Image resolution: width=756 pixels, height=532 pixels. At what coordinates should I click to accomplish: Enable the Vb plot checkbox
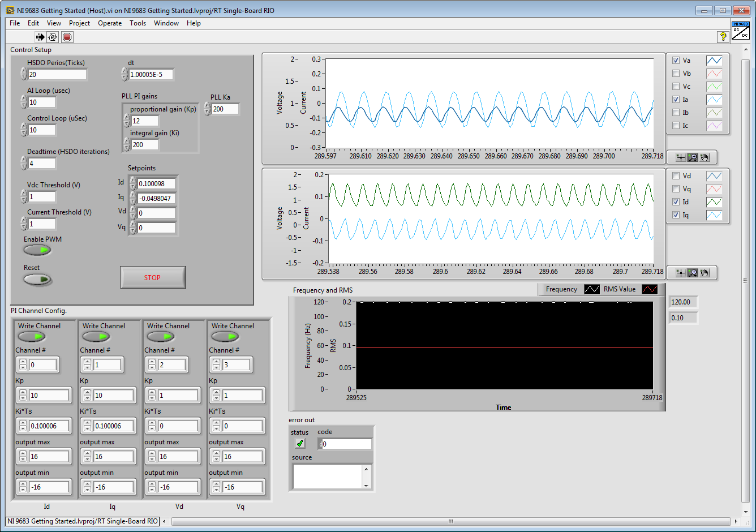pos(676,74)
